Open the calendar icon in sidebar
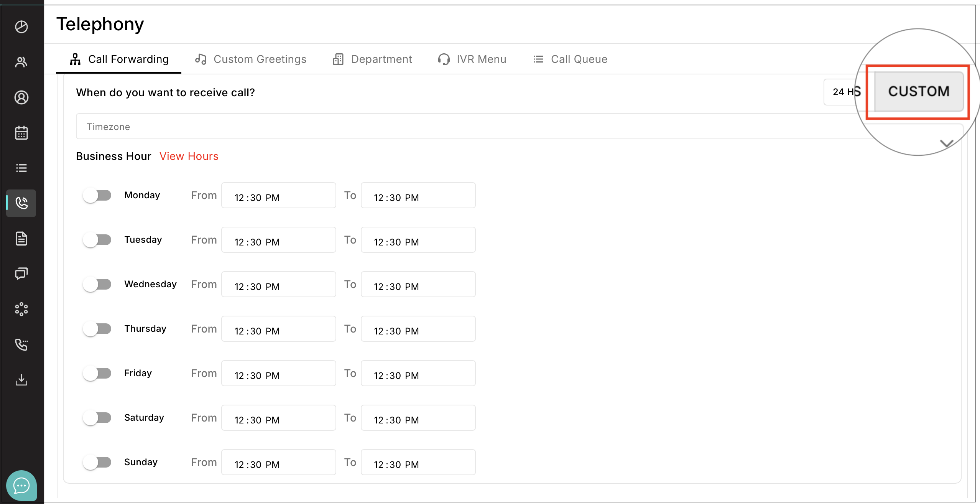980x504 pixels. coord(21,133)
